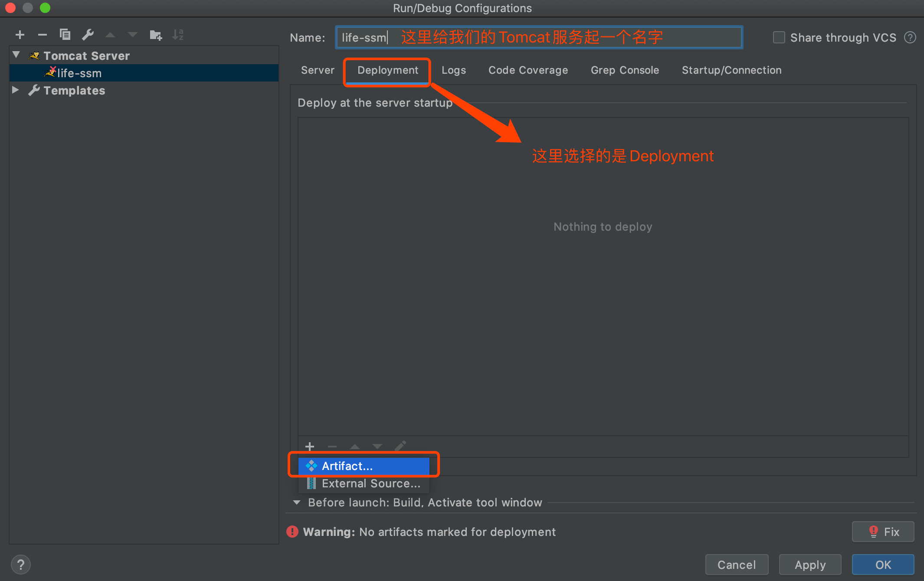This screenshot has width=924, height=581.
Task: Click the create new folder icon
Action: pos(155,35)
